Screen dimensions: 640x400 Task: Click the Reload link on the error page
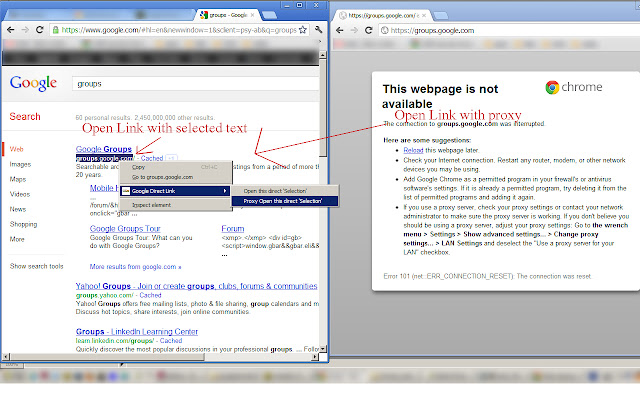tap(413, 150)
